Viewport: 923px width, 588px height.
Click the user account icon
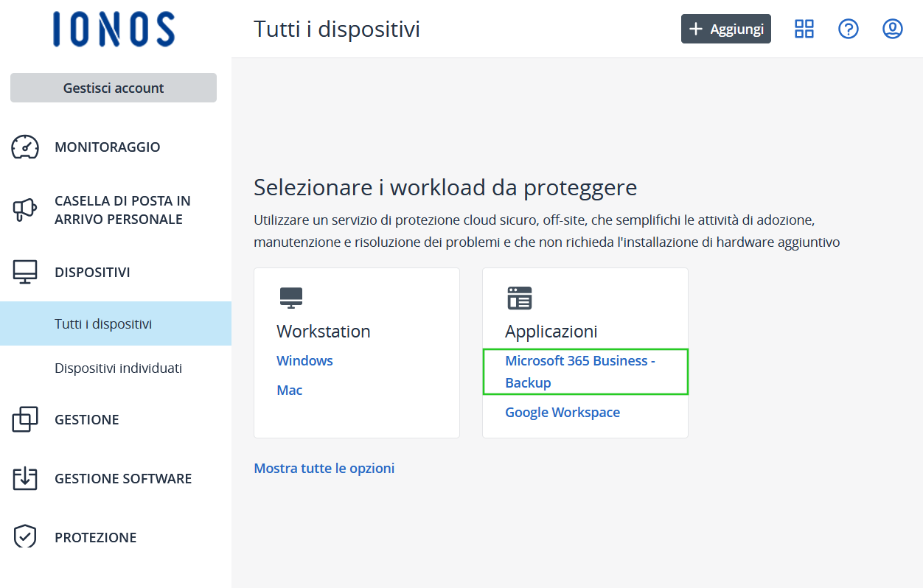coord(892,29)
